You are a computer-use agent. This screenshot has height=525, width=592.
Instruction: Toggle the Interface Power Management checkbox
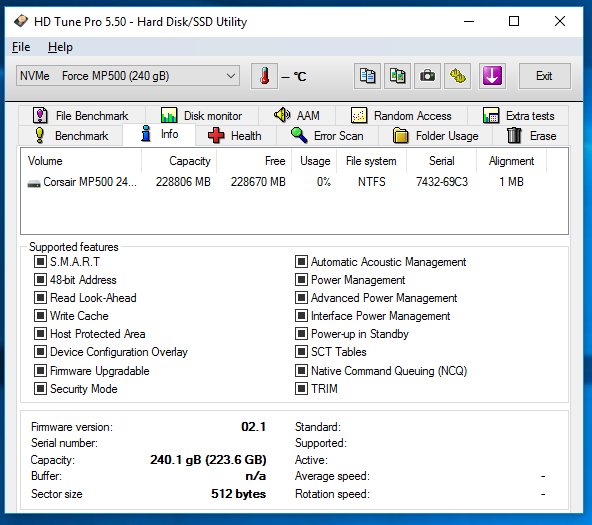tap(301, 315)
